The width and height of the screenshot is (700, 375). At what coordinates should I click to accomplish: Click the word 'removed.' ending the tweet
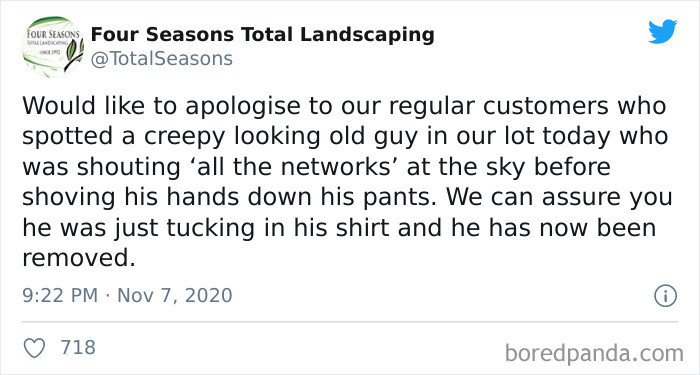pyautogui.click(x=79, y=258)
